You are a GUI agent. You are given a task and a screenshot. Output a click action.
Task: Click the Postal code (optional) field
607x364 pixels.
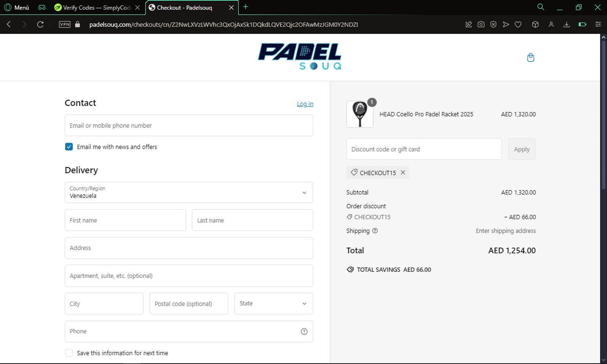pyautogui.click(x=189, y=303)
